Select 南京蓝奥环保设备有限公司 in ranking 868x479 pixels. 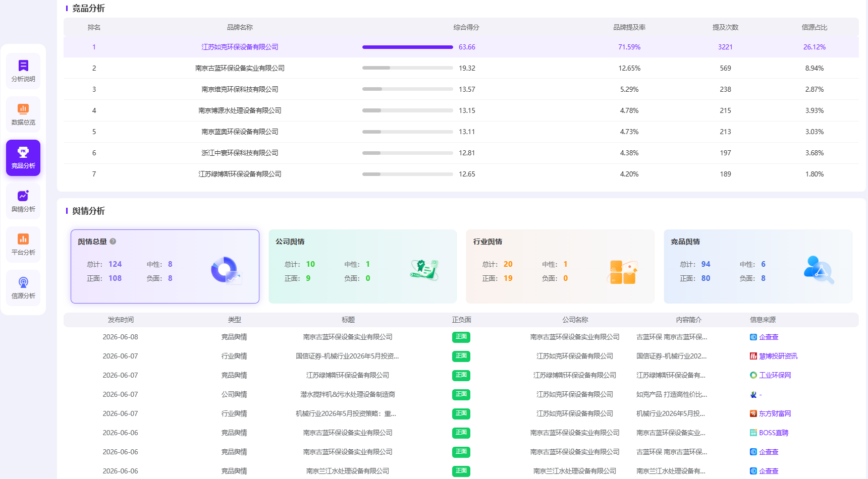coord(240,132)
